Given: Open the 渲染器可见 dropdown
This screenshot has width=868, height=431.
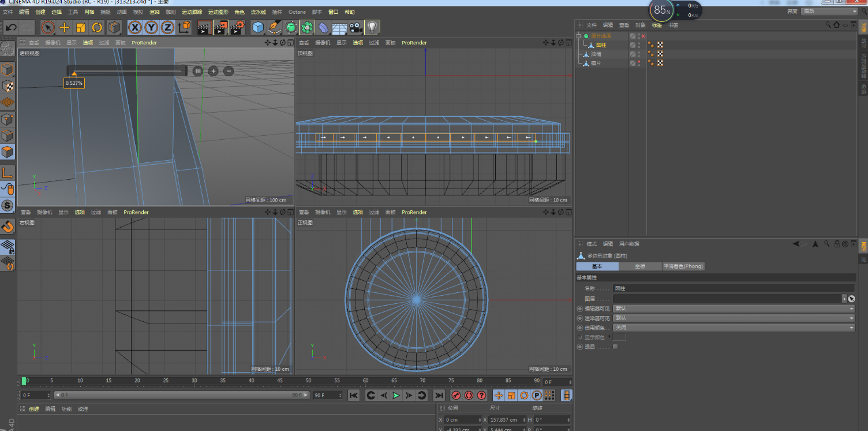Looking at the screenshot, I should point(734,318).
